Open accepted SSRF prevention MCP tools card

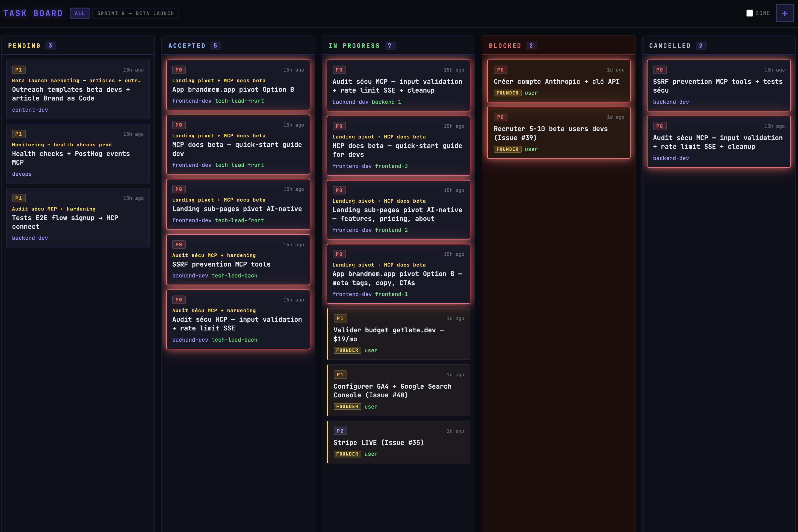coord(238,259)
